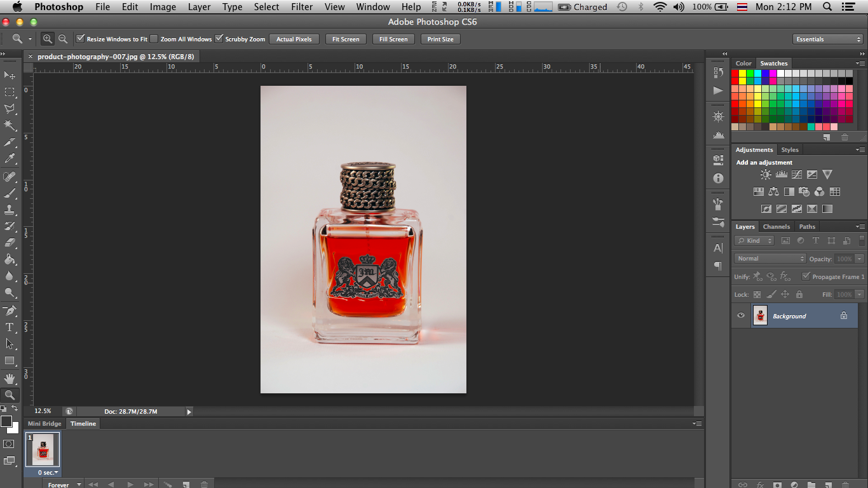Open the Normal blend mode dropdown

[x=770, y=259]
